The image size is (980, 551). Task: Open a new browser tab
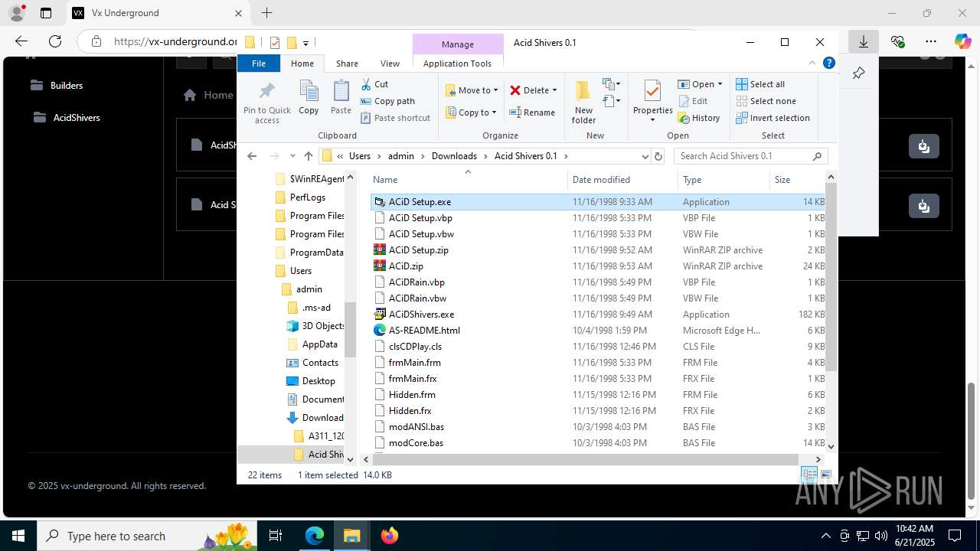coord(266,13)
